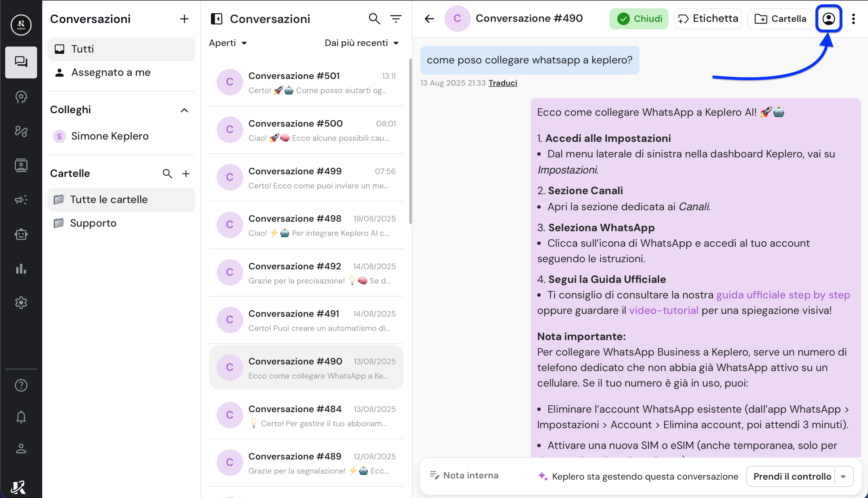The height and width of the screenshot is (498, 868).
Task: Open the settings gear icon in the sidebar
Action: coord(21,302)
